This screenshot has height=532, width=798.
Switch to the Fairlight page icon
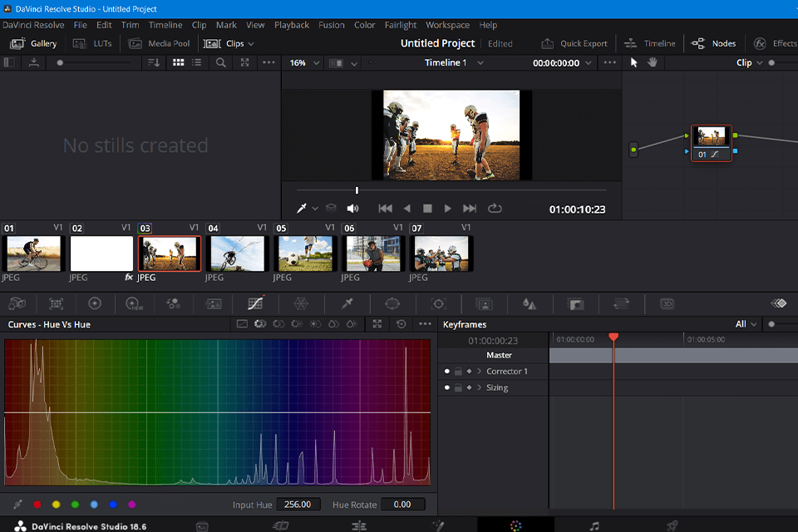[x=594, y=525]
